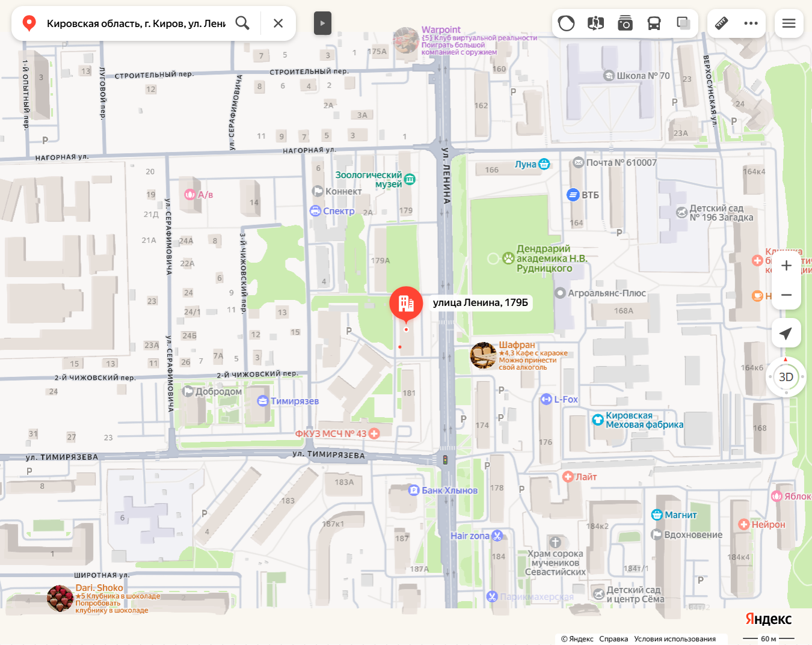
Task: Zoom in with the plus button
Action: pyautogui.click(x=786, y=266)
